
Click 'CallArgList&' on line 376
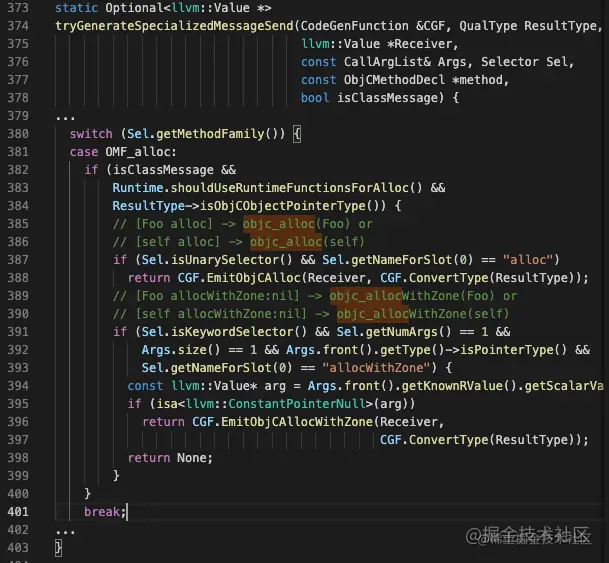387,62
